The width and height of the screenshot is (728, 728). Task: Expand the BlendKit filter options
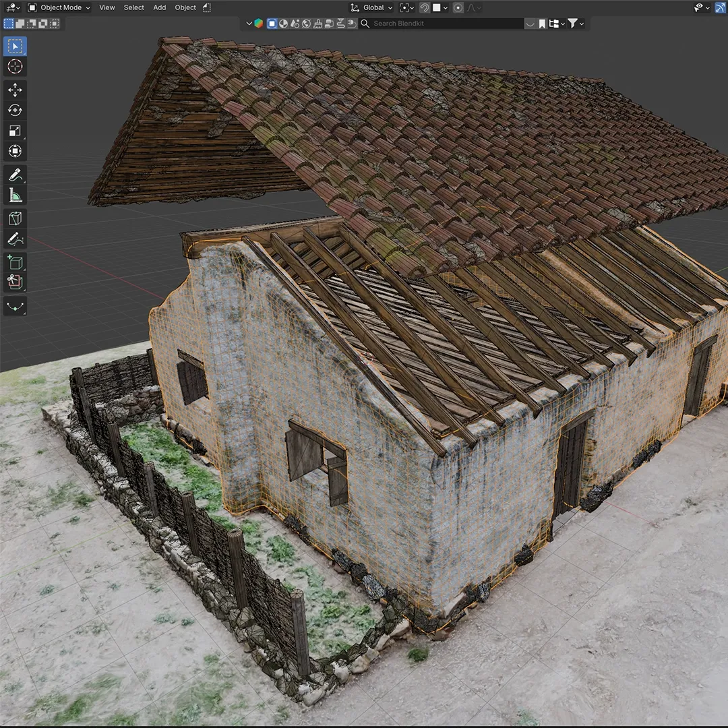point(575,23)
